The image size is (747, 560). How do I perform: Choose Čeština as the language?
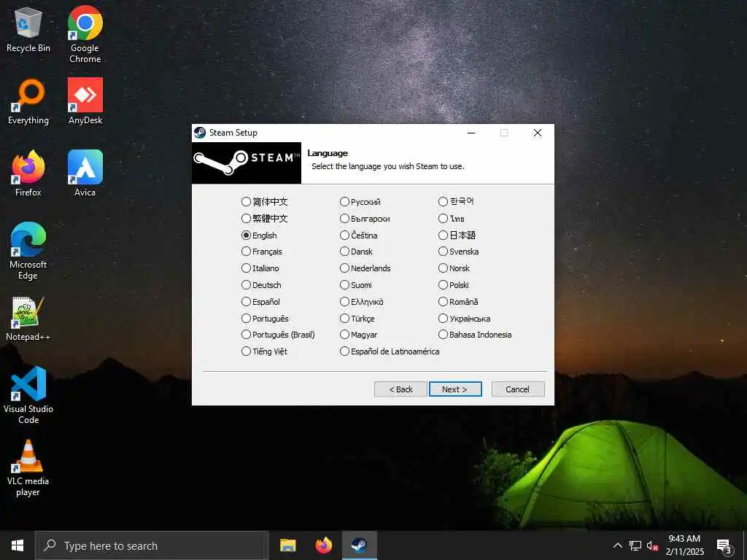pyautogui.click(x=359, y=236)
